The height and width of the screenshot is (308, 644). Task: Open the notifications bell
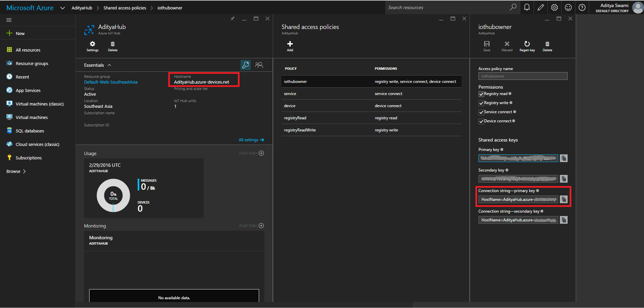[x=527, y=7]
